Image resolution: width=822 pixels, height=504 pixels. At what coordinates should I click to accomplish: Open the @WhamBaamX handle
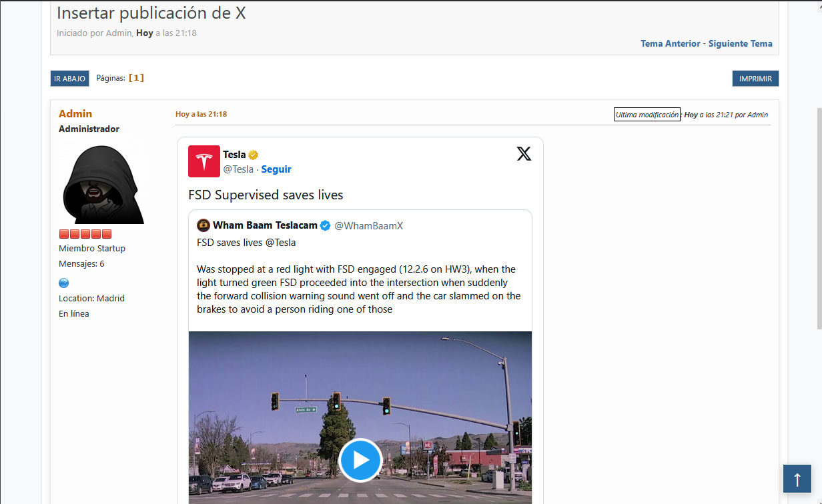coord(368,226)
